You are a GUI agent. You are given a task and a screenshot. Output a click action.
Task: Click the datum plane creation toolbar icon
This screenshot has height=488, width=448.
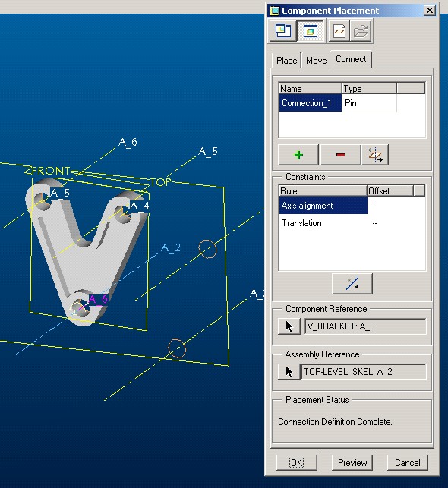(x=339, y=31)
